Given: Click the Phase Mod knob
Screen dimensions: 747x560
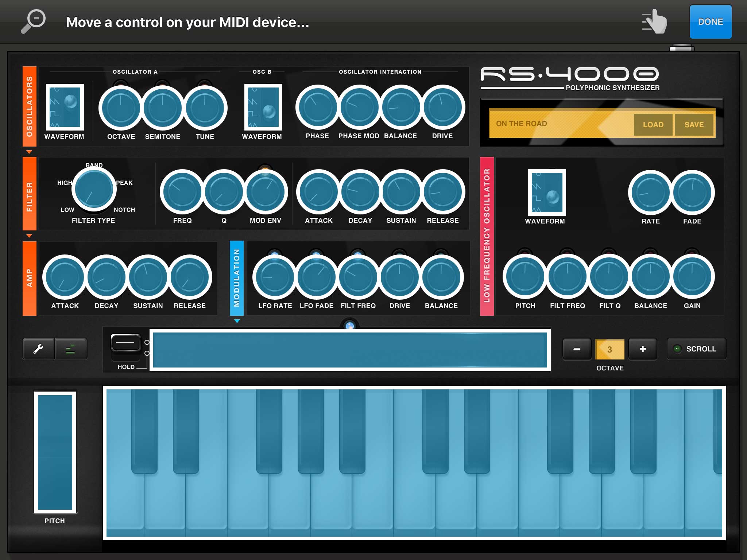Looking at the screenshot, I should [x=359, y=107].
